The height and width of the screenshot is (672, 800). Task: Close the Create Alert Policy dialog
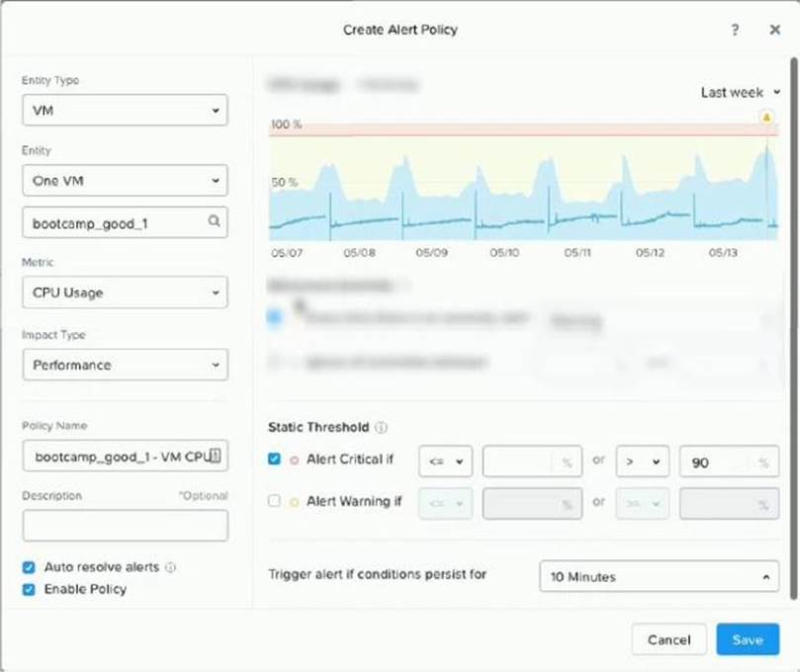coord(775,30)
